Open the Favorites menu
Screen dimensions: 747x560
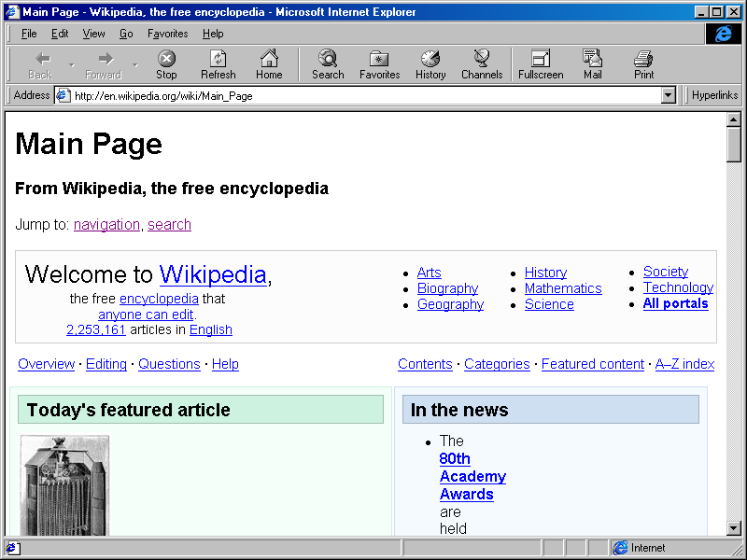pyautogui.click(x=167, y=33)
